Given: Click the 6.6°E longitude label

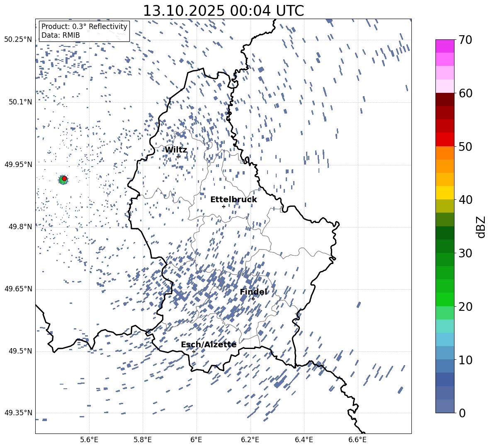Looking at the screenshot, I should click(357, 440).
